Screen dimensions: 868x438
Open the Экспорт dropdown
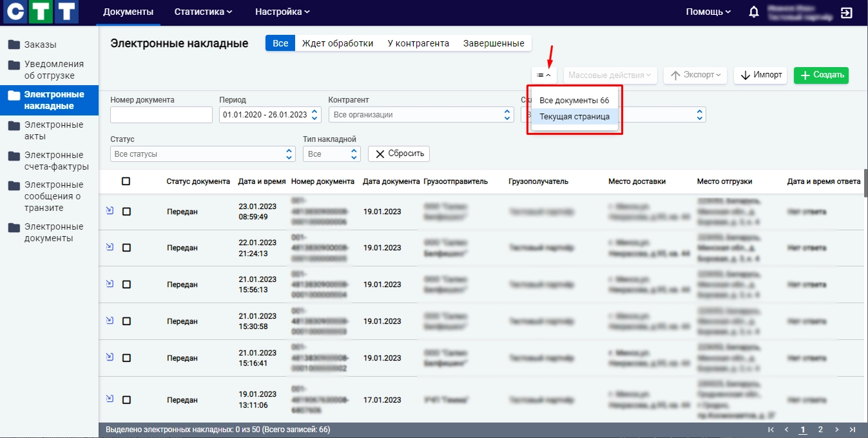tap(695, 75)
